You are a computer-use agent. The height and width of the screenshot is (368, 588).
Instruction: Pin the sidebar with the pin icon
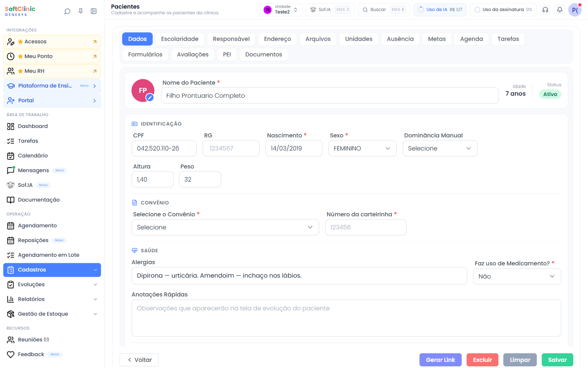(81, 11)
